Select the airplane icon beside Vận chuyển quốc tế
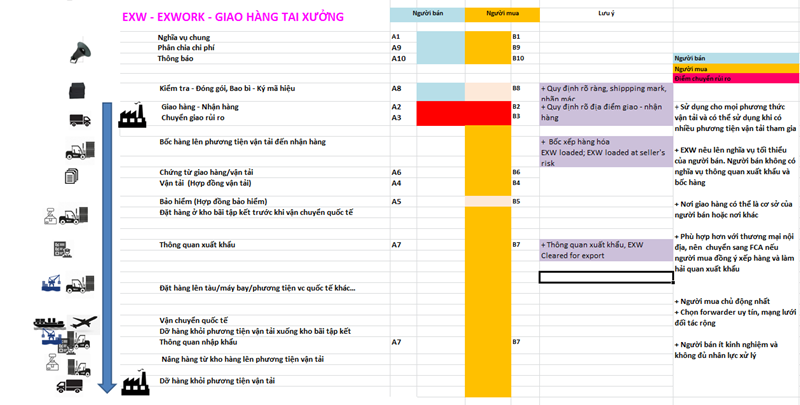Screen dimensions: 800x405 (x=83, y=322)
